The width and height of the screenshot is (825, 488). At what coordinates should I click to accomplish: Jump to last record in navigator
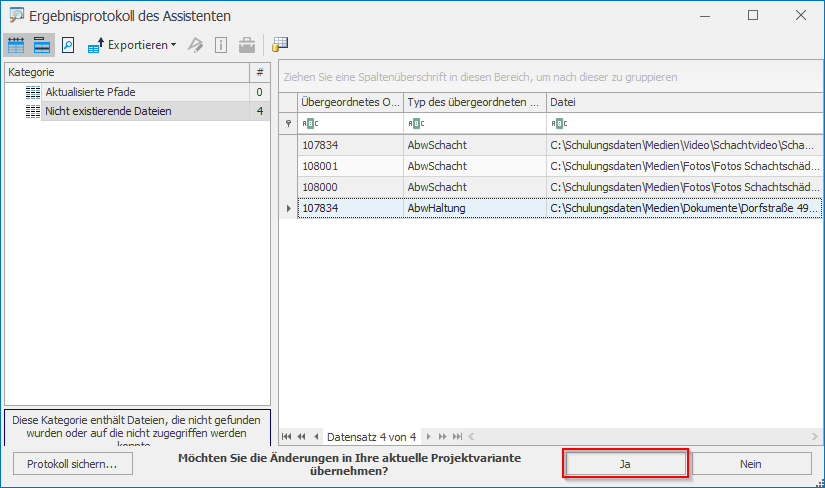pos(458,437)
